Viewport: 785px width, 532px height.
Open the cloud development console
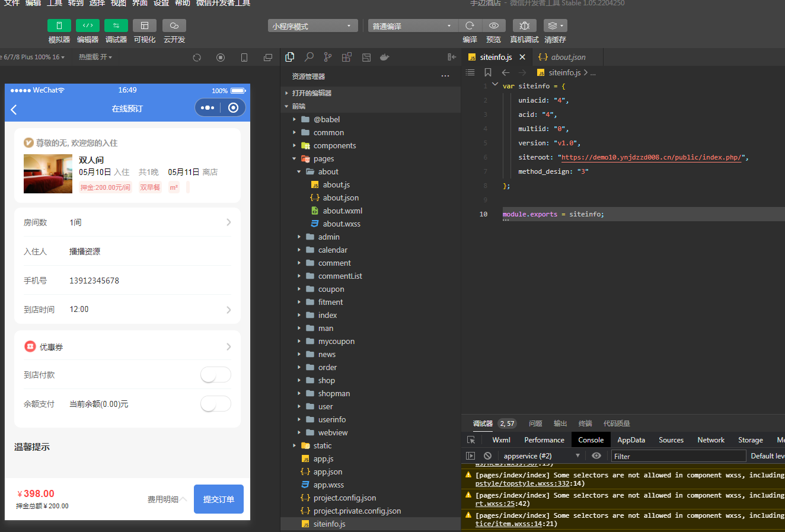174,26
